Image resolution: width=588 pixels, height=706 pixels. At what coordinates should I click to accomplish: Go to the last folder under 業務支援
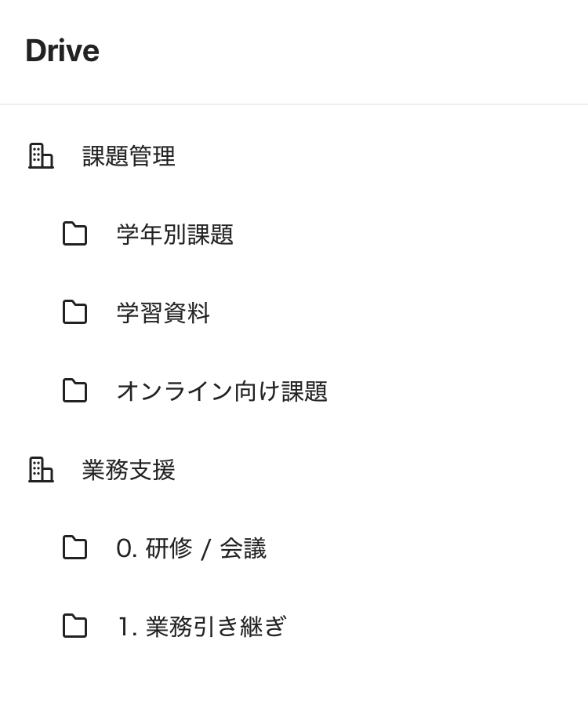(201, 627)
